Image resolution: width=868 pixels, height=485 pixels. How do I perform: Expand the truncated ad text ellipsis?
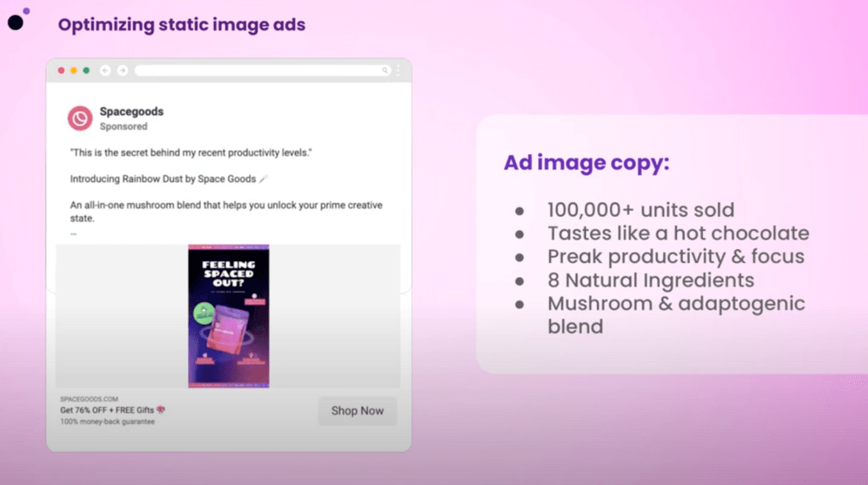click(74, 234)
